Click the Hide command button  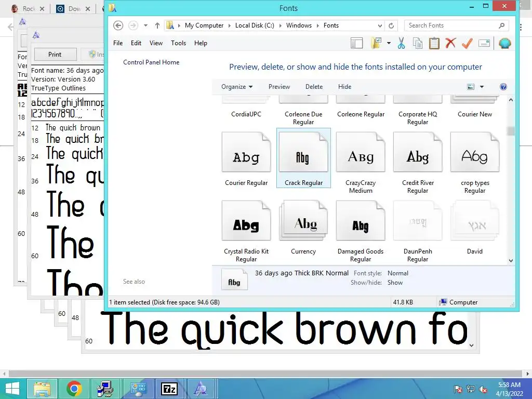click(345, 87)
